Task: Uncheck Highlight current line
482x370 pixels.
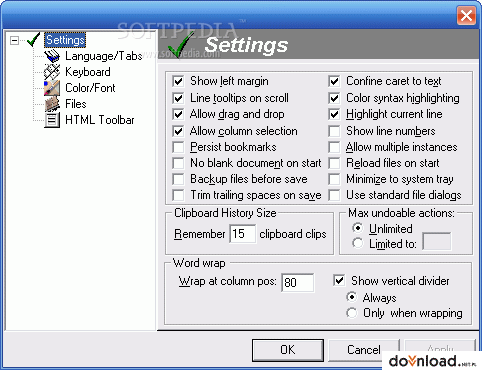Action: [x=334, y=114]
